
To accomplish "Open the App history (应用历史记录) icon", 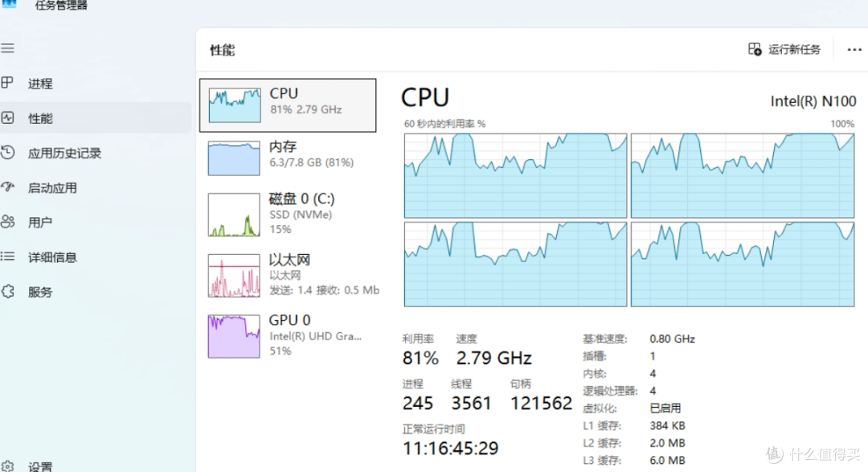I will [7, 153].
